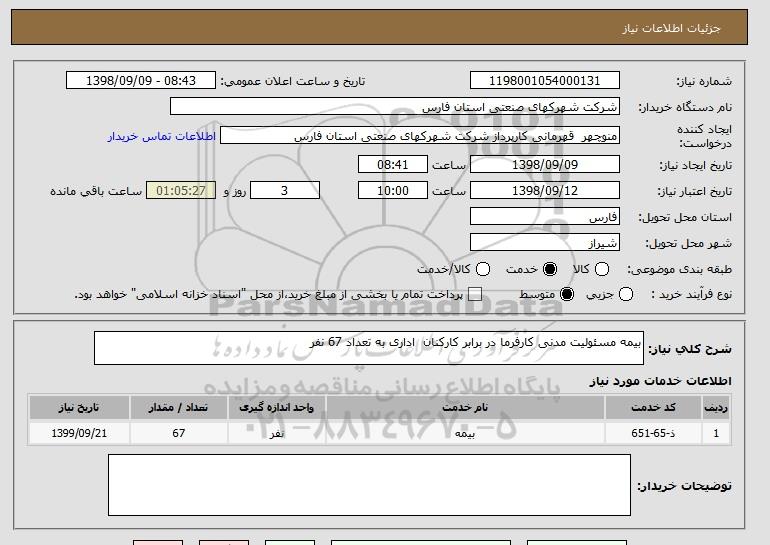Click the توضیحات خریدار text area
The image size is (770, 545).
369,485
